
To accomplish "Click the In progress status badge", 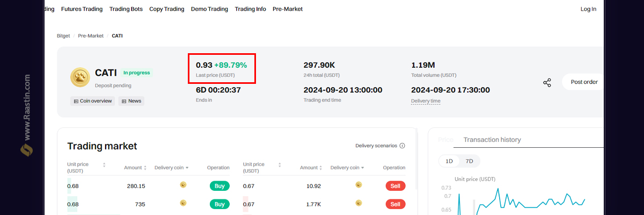I will coord(137,73).
